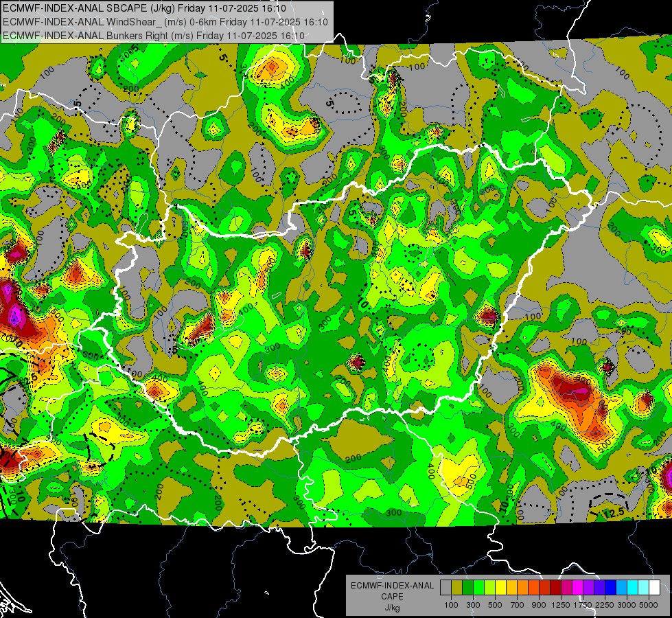The width and height of the screenshot is (672, 618).
Task: Select the magenta legend swatch before 1750
Action: 578,587
